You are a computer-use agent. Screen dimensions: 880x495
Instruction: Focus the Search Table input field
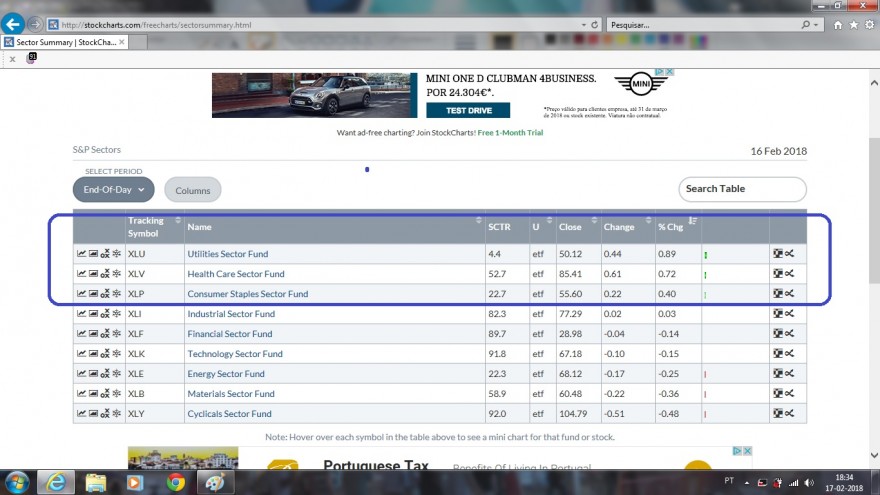click(742, 189)
